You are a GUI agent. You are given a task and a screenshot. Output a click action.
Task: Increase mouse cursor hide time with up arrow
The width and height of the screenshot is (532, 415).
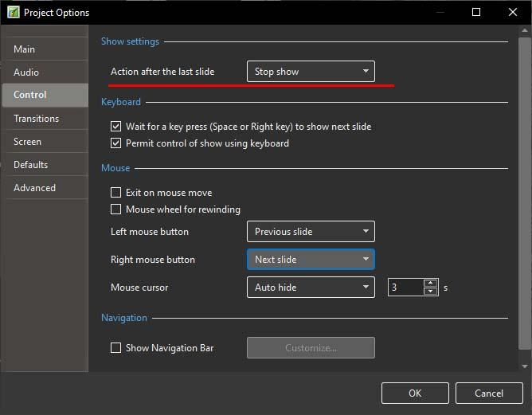[430, 283]
